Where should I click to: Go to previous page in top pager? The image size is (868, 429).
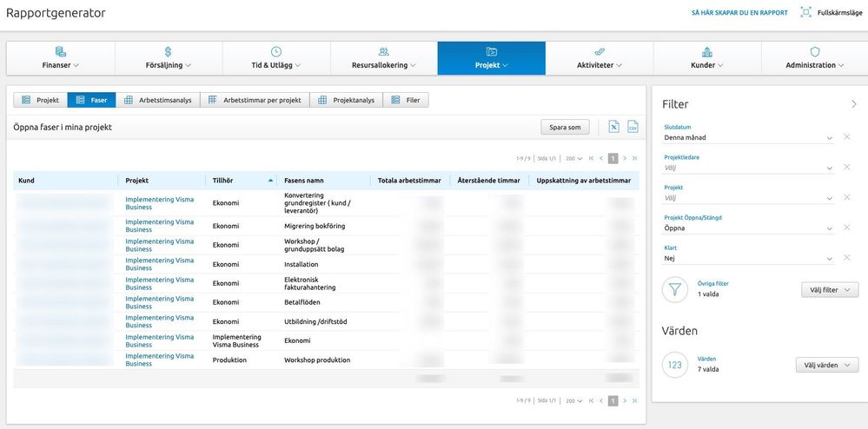point(601,158)
